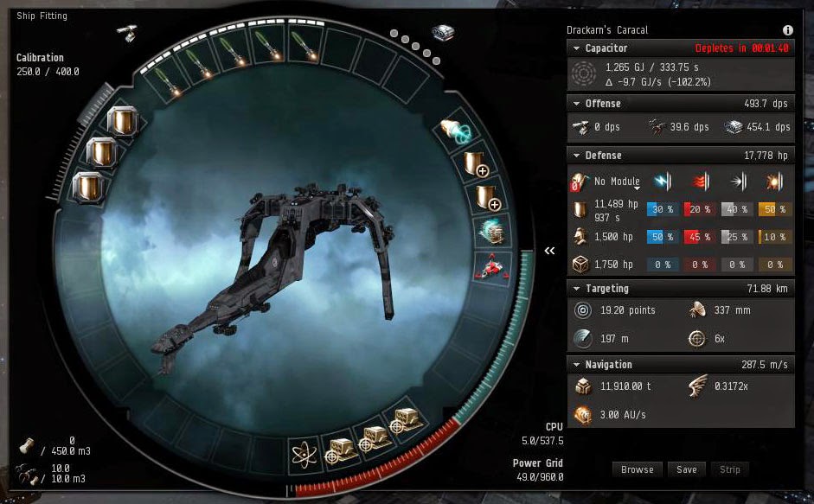Select the atom-icon module in the low slots

click(304, 455)
